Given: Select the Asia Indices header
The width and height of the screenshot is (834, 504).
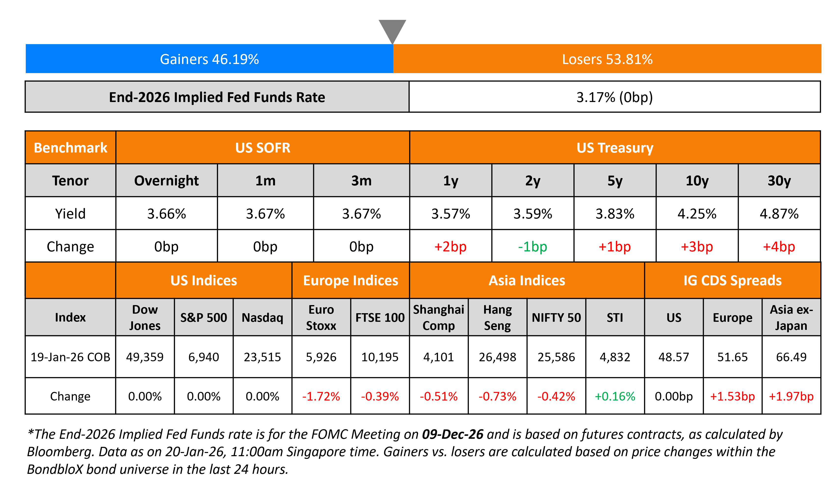Looking at the screenshot, I should (527, 280).
